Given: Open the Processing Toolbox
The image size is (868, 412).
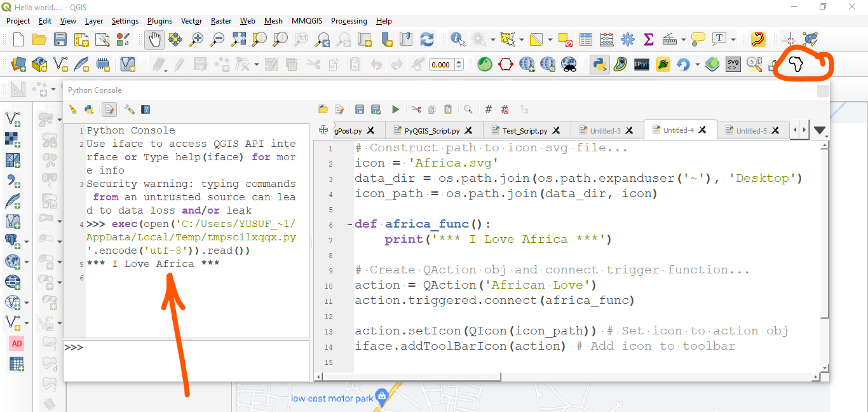Looking at the screenshot, I should (627, 39).
